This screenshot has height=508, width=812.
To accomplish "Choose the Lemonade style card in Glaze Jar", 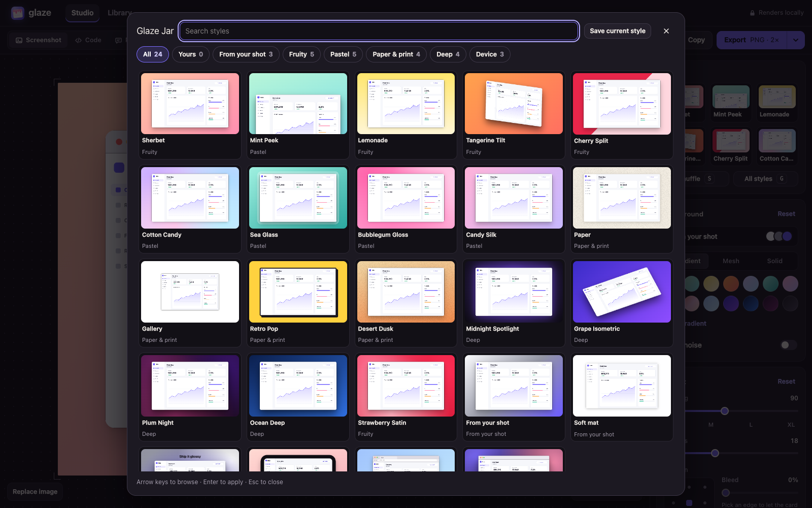I will (406, 115).
